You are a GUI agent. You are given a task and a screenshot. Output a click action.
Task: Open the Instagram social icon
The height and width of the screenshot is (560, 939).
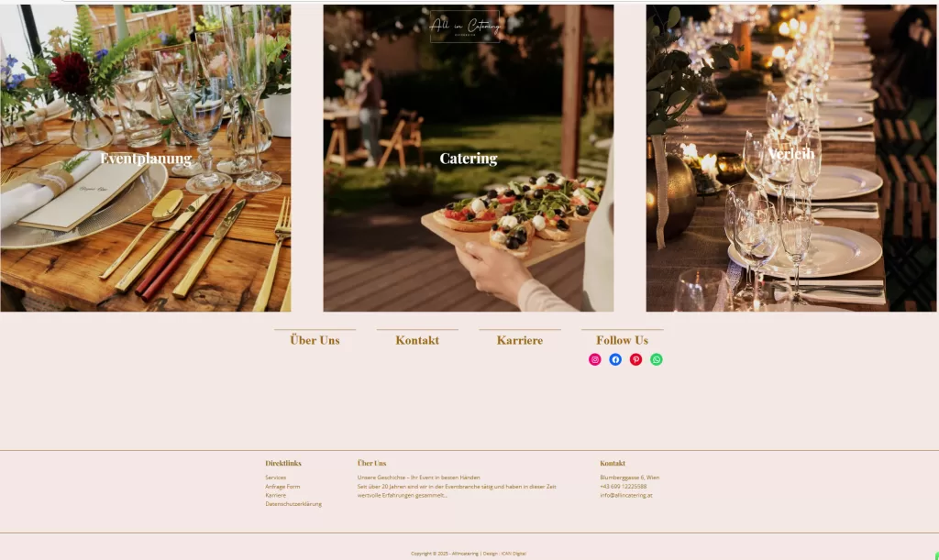pyautogui.click(x=594, y=359)
